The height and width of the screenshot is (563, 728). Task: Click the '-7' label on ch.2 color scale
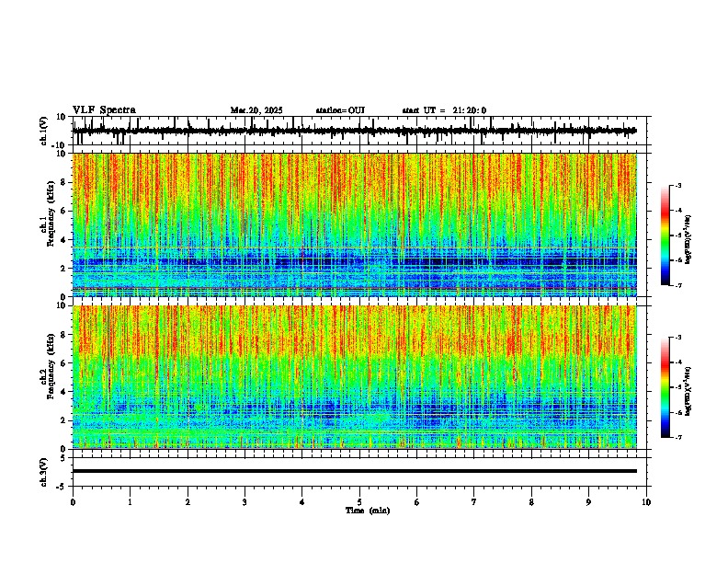678,438
